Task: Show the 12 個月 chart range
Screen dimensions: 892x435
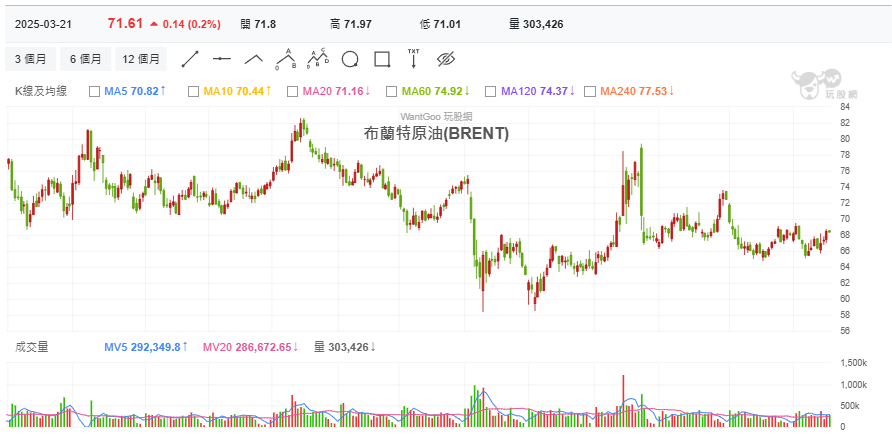Action: tap(141, 59)
